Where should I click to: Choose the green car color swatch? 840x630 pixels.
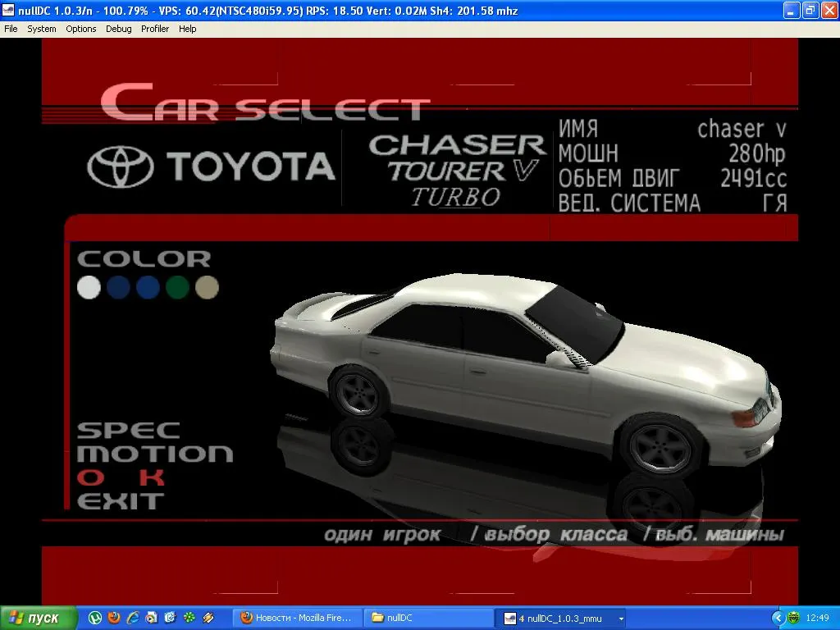[177, 287]
